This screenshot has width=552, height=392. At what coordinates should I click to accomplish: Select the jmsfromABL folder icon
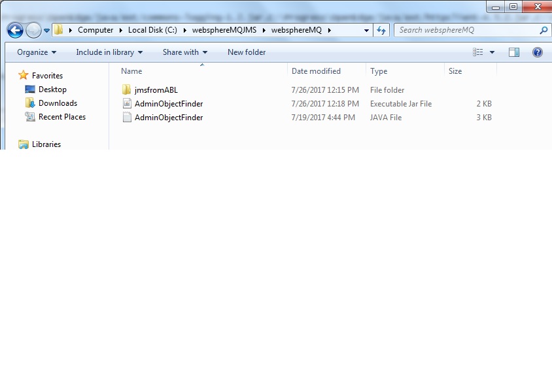(127, 90)
